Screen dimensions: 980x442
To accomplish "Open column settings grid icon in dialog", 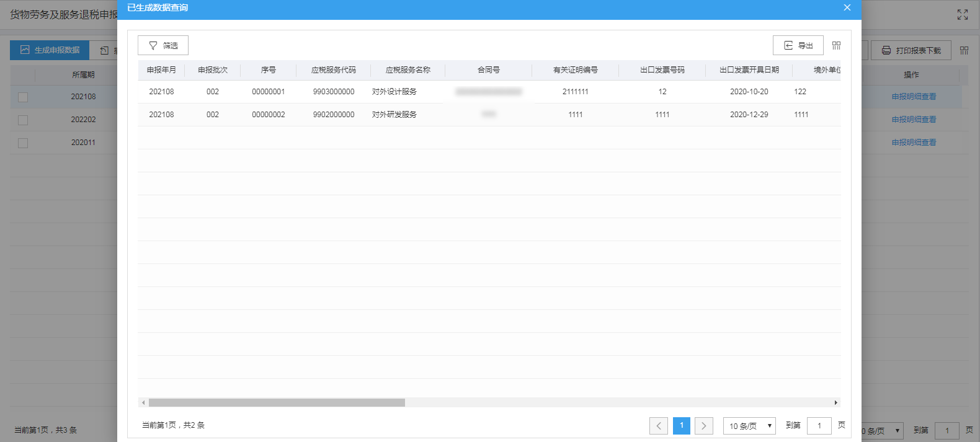I will 836,45.
